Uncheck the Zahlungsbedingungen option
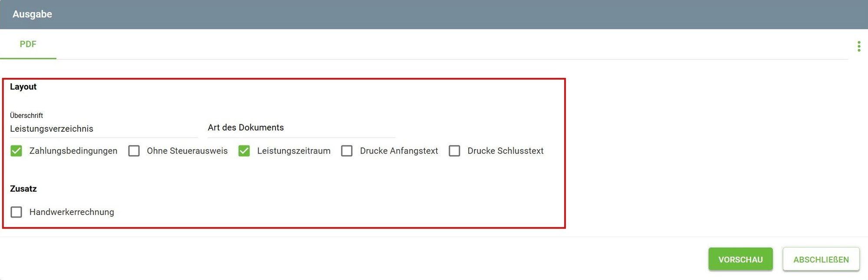The height and width of the screenshot is (280, 868). pos(16,151)
